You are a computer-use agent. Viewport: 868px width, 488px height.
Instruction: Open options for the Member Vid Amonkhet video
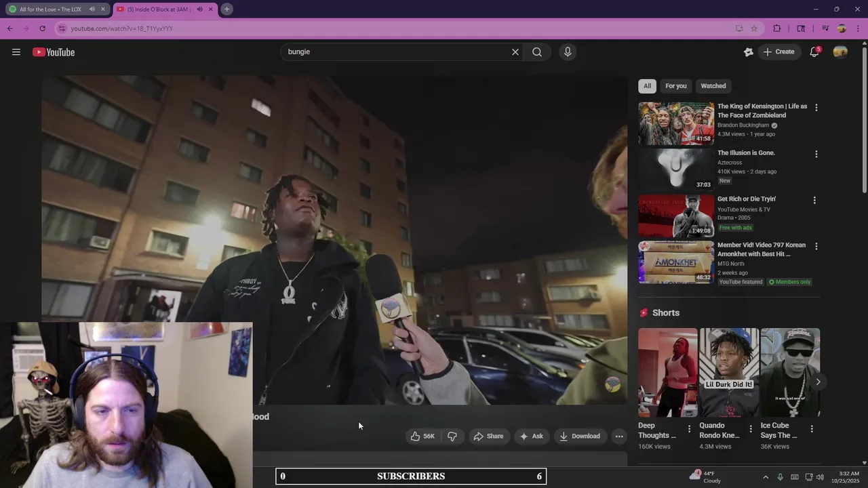click(816, 246)
